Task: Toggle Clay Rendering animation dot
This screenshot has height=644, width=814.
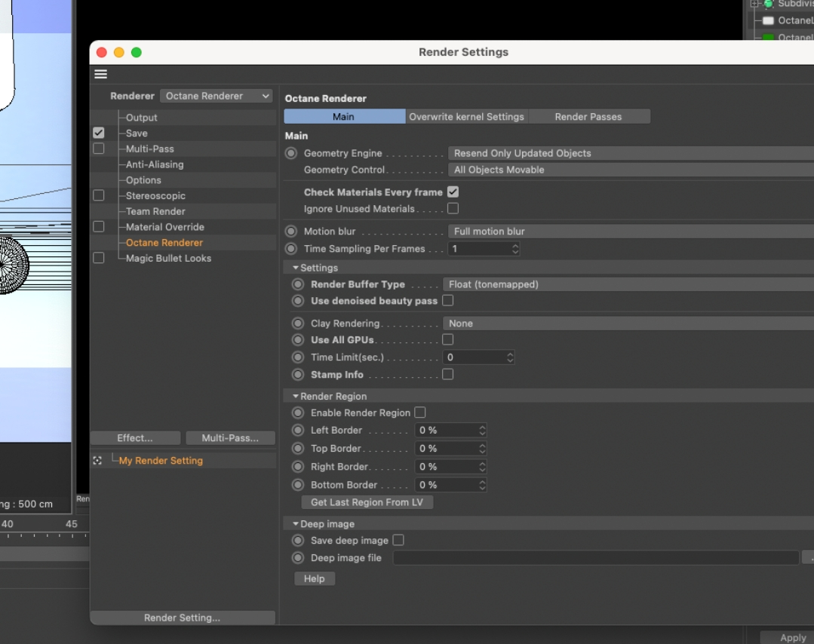Action: [298, 324]
